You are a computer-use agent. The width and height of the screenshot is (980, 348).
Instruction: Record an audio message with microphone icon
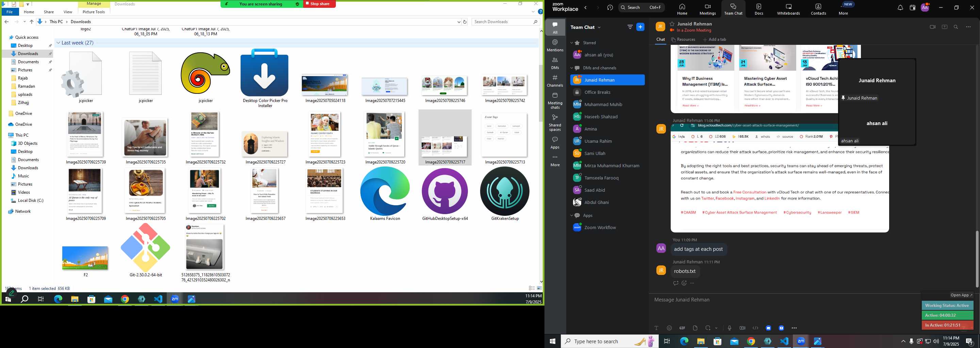click(729, 328)
